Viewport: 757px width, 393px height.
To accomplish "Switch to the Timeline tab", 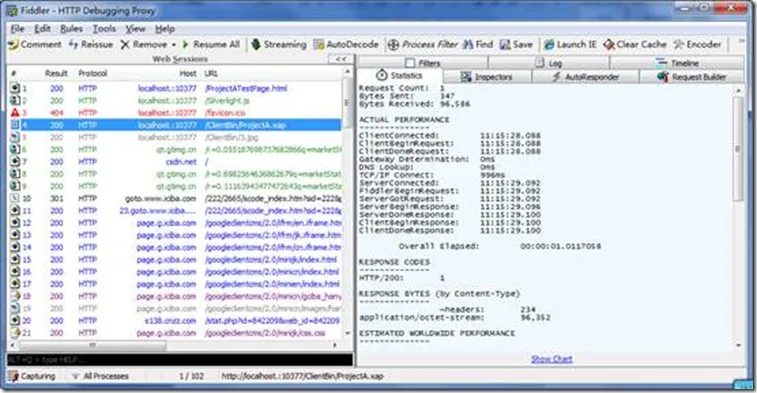I will 677,63.
